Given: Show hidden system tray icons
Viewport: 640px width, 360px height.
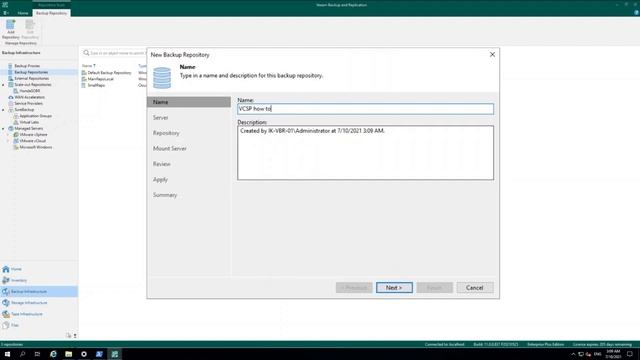Looking at the screenshot, I should tap(573, 354).
